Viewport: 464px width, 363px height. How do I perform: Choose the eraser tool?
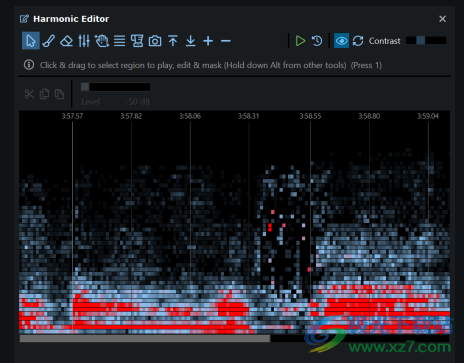point(66,41)
